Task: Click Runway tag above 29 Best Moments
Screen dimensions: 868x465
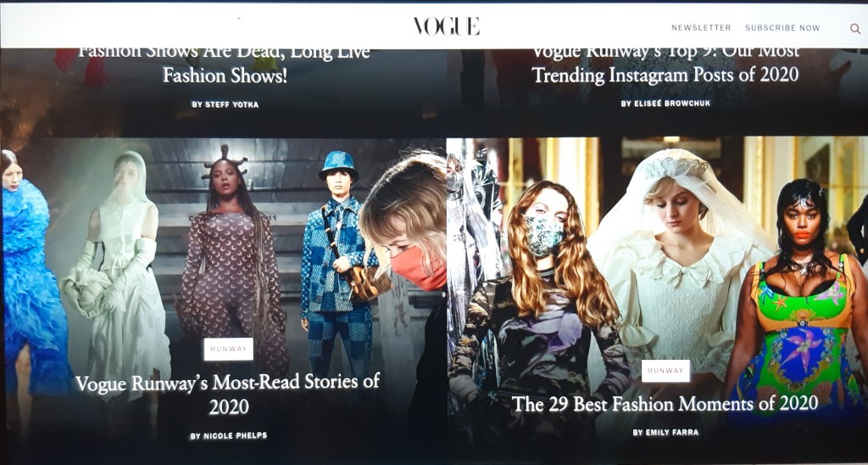Action: click(665, 371)
